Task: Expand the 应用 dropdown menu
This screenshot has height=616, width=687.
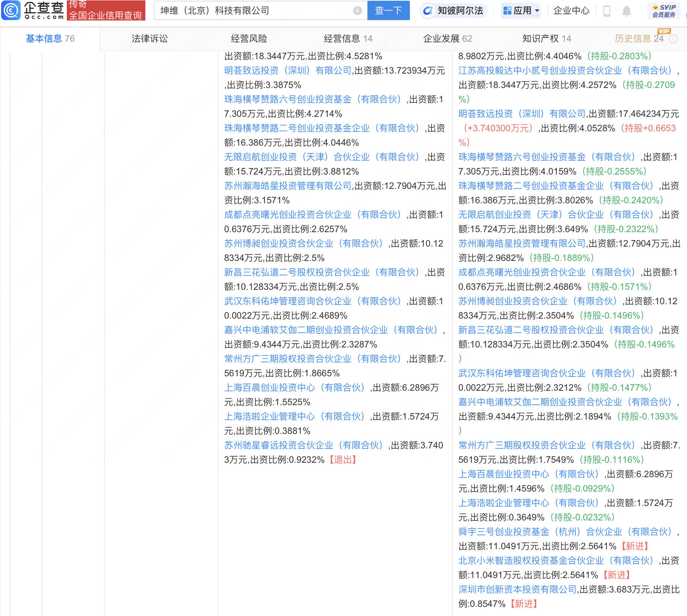Action: (x=521, y=11)
